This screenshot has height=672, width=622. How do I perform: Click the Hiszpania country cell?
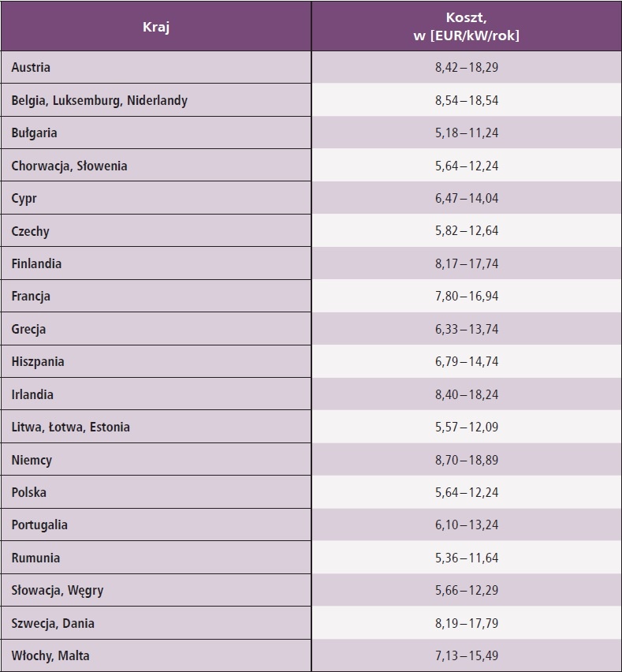[x=156, y=361]
